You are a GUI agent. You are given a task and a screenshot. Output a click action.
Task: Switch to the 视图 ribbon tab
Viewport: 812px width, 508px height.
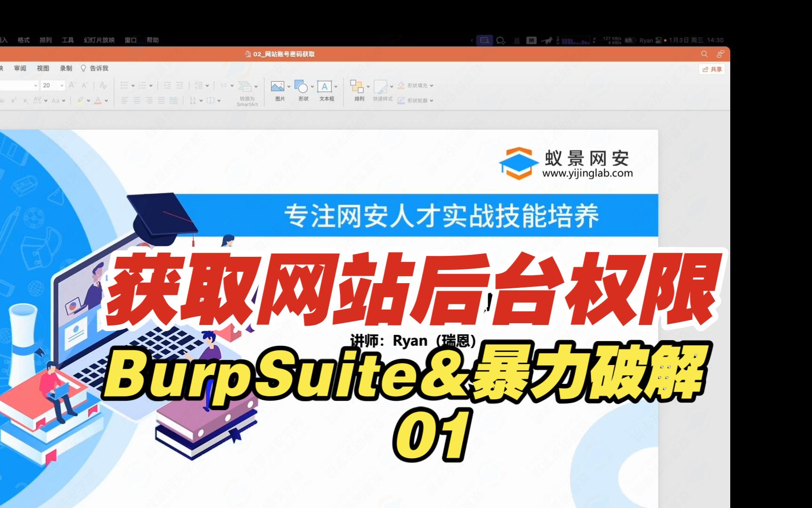pyautogui.click(x=43, y=69)
